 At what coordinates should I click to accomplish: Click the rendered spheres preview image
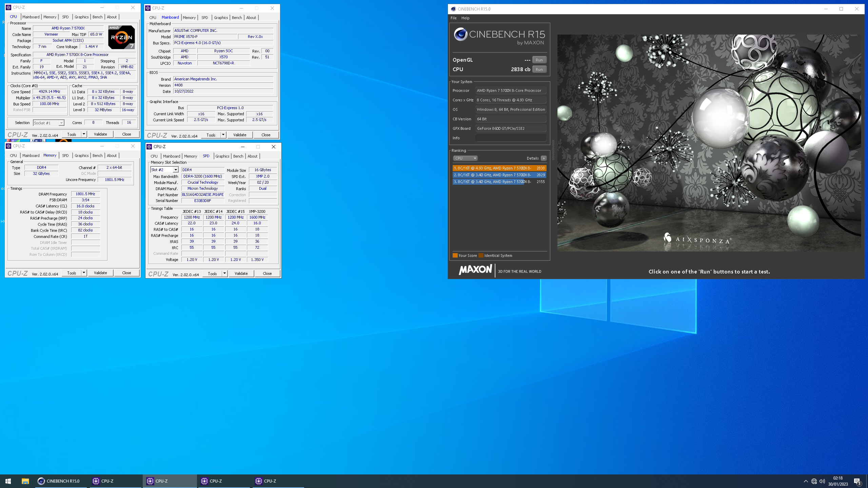click(709, 143)
